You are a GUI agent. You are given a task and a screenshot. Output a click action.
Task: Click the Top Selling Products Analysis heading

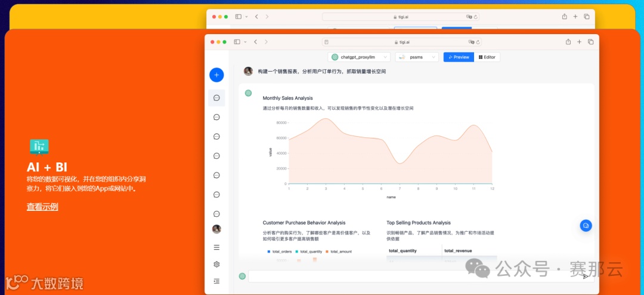coord(419,223)
